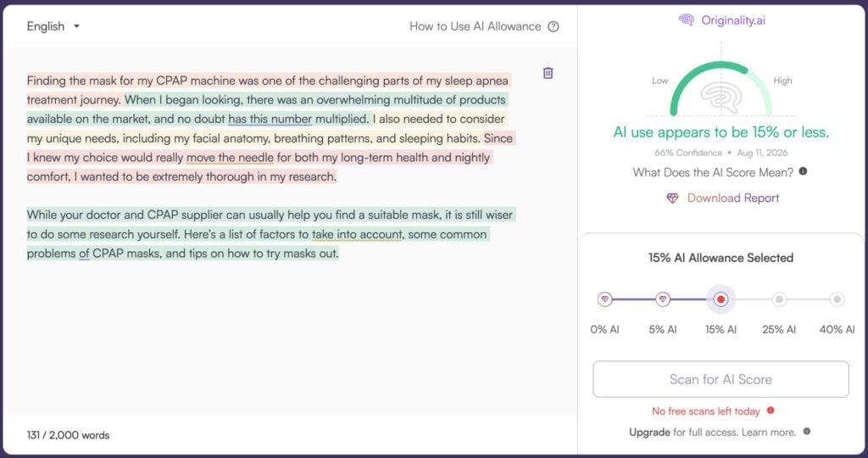Image resolution: width=868 pixels, height=458 pixels.
Task: Click the diamond icon beside Download Report
Action: click(672, 198)
